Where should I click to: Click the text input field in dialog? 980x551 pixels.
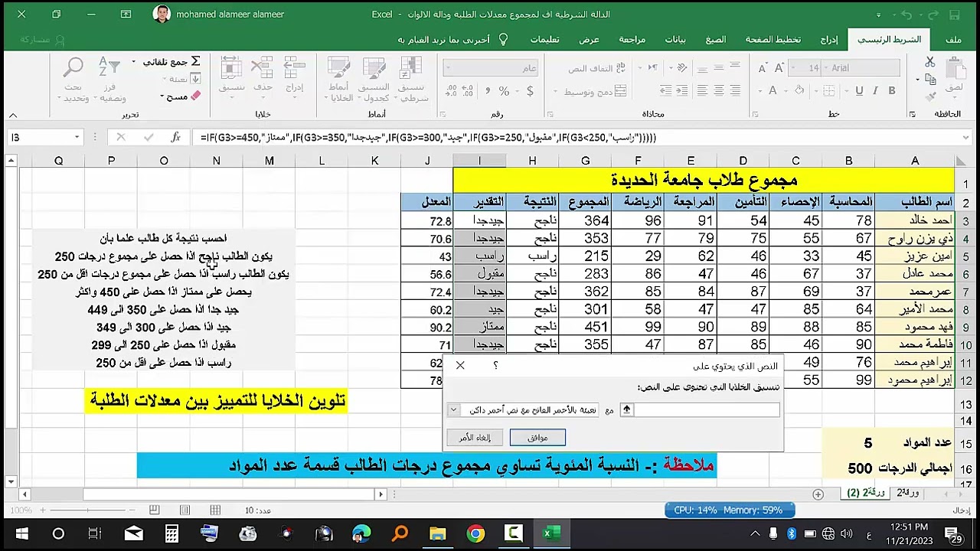pyautogui.click(x=708, y=410)
